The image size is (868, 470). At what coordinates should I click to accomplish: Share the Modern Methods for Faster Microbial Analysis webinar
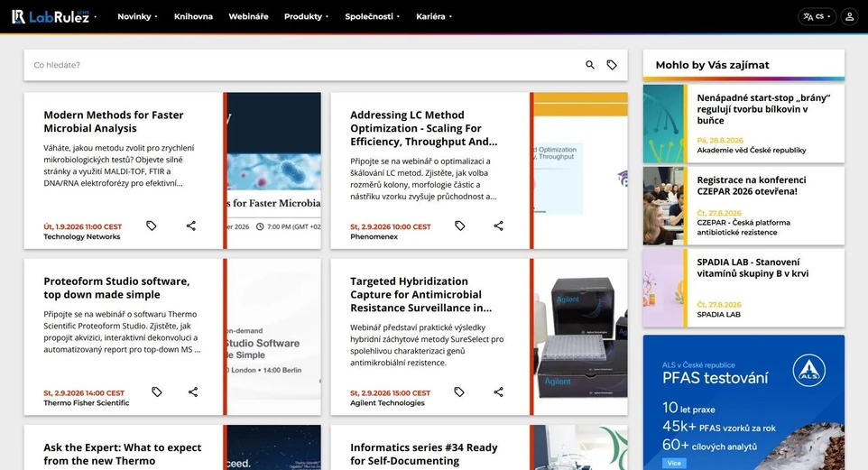point(191,226)
